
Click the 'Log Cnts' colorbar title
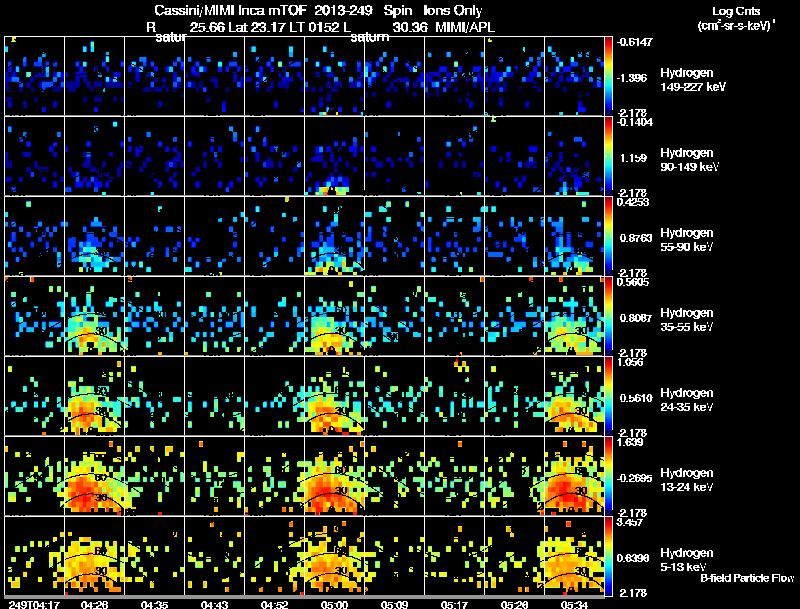(736, 11)
